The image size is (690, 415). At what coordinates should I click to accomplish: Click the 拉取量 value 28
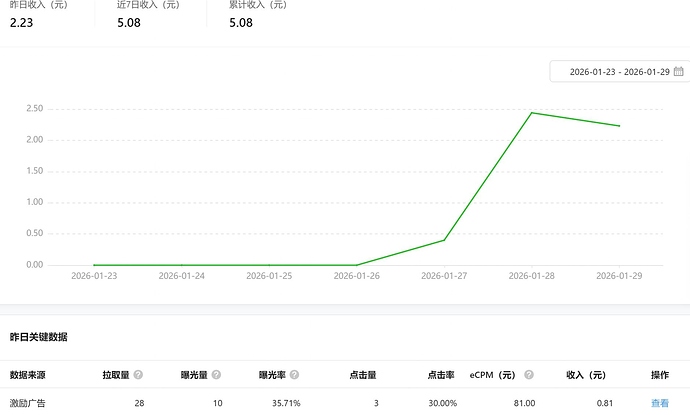tap(139, 403)
